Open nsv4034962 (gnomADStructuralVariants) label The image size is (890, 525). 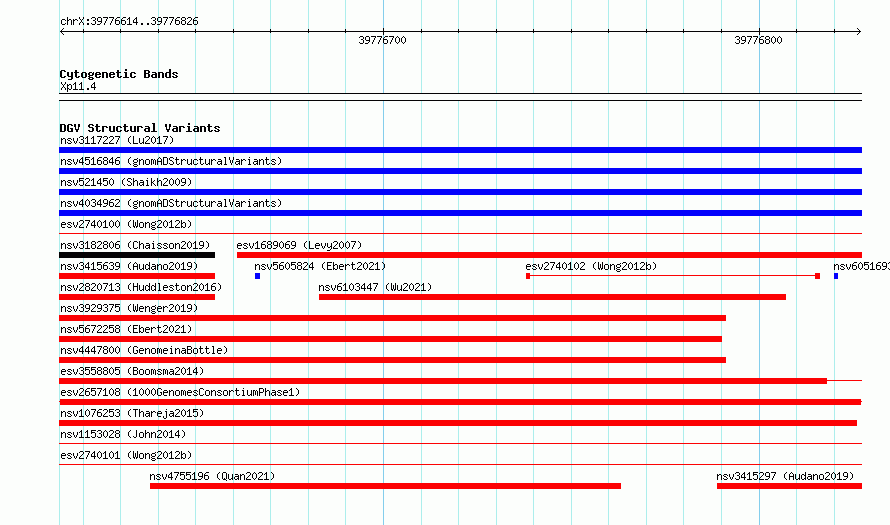[x=171, y=203]
